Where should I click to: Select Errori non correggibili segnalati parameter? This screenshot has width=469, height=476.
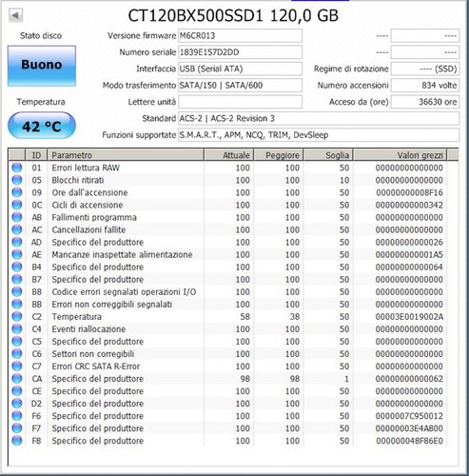[112, 304]
